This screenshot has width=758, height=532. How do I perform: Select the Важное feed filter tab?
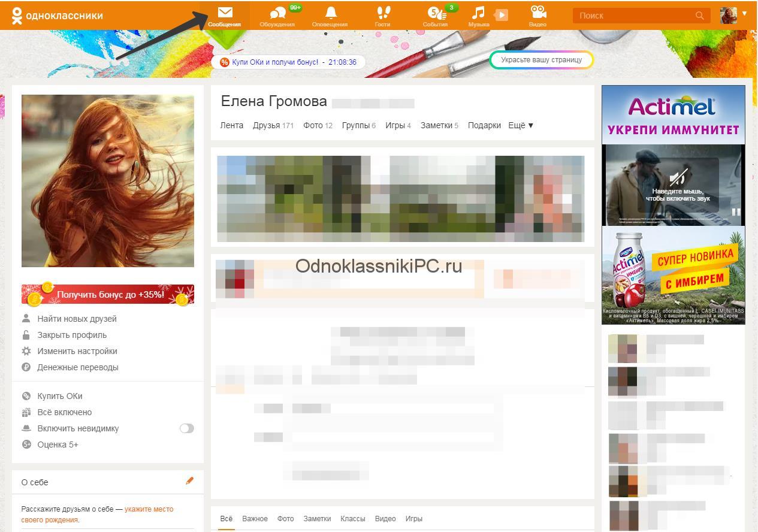tap(255, 518)
